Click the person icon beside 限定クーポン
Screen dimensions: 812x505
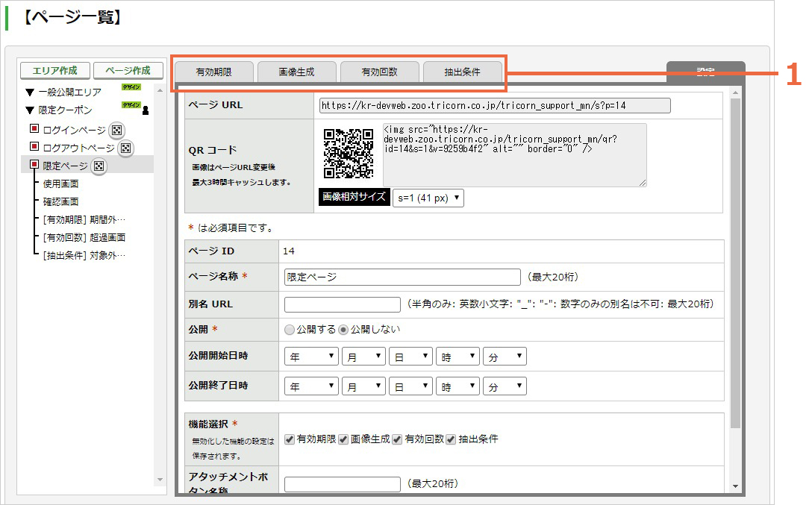click(x=146, y=110)
